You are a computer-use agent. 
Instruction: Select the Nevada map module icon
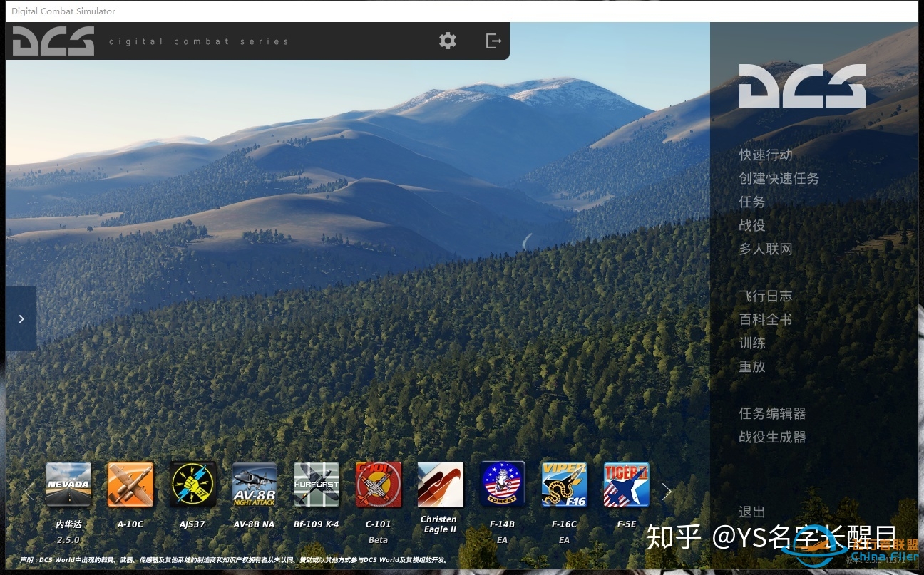[68, 485]
